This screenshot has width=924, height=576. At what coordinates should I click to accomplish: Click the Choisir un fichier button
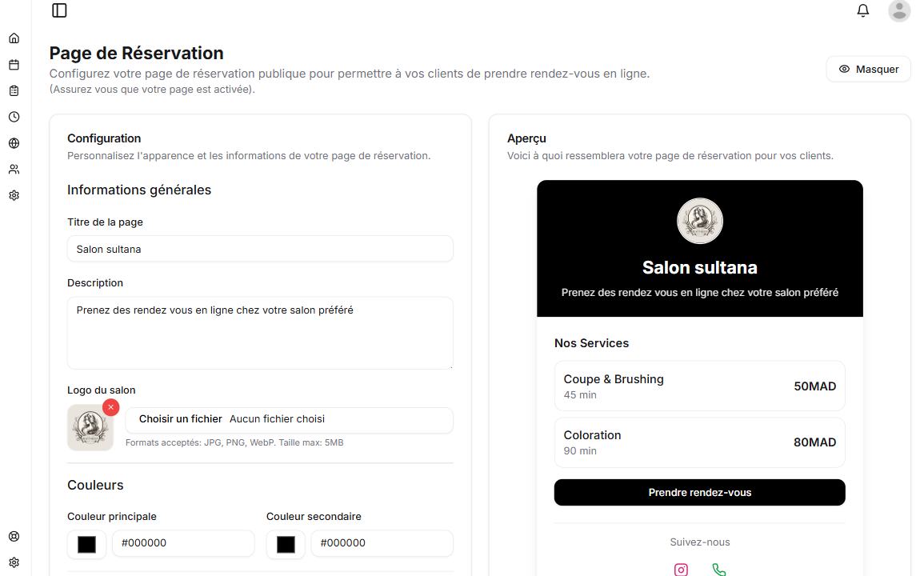[180, 419]
